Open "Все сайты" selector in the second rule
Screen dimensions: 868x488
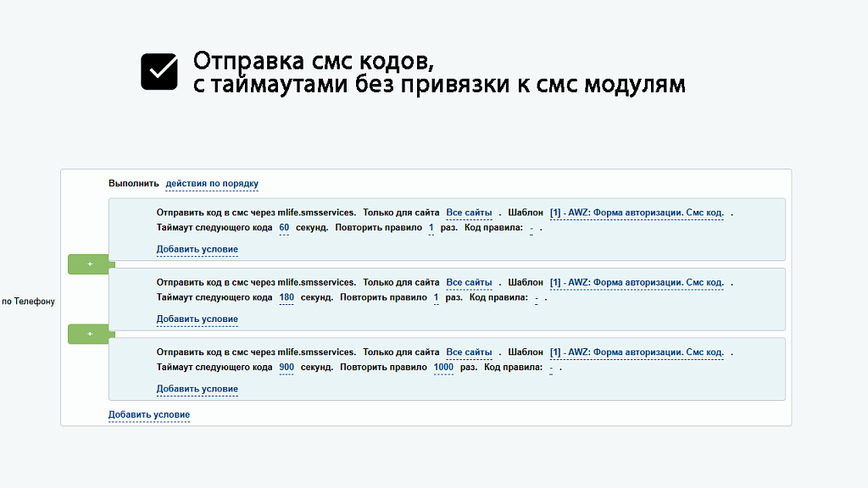click(x=468, y=282)
